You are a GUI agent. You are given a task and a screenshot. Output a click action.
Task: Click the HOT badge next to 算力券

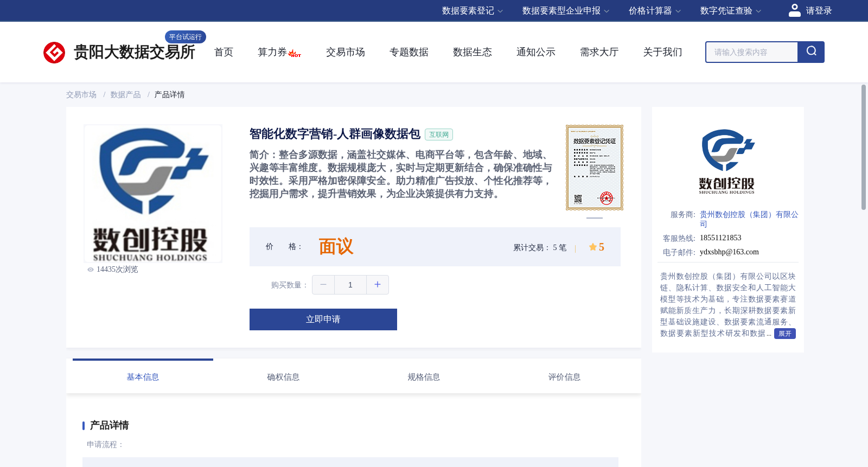[295, 53]
